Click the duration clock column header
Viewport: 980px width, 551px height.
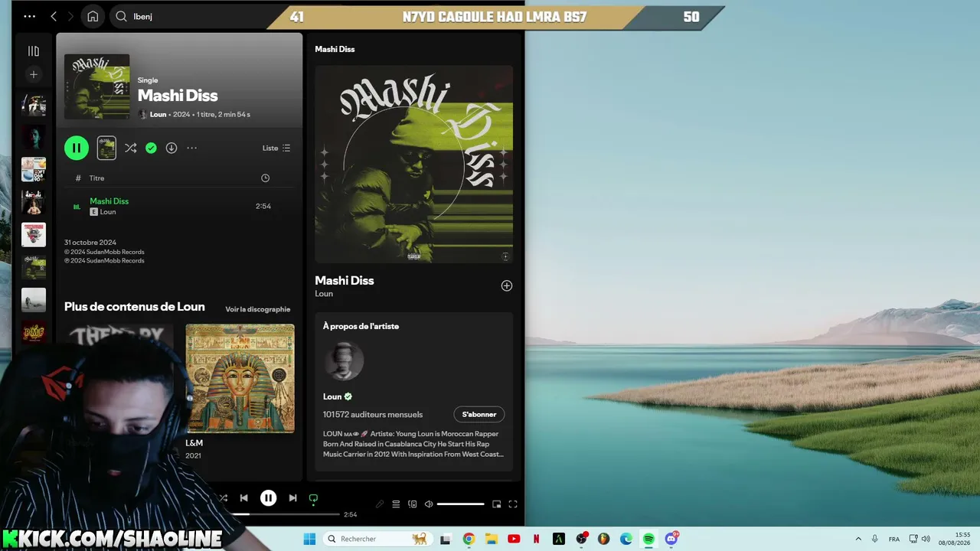point(265,178)
